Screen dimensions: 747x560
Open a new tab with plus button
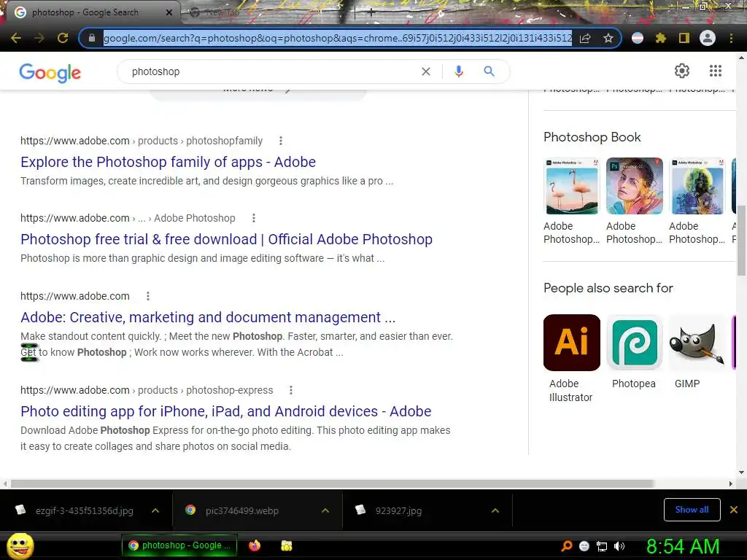pyautogui.click(x=371, y=13)
